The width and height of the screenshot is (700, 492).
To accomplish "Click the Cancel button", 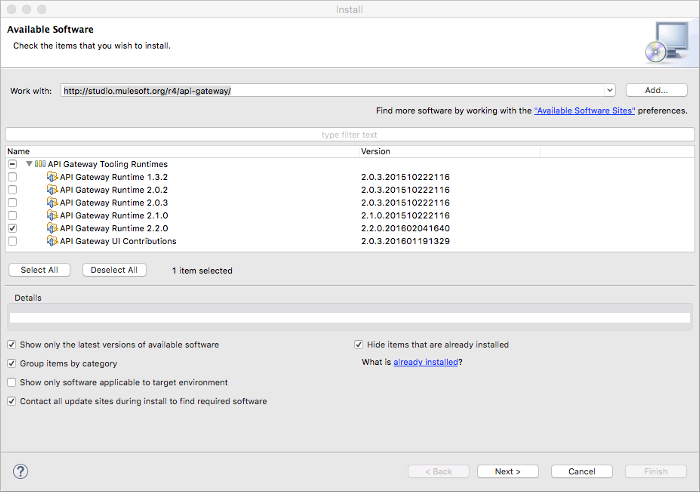I will coord(582,471).
